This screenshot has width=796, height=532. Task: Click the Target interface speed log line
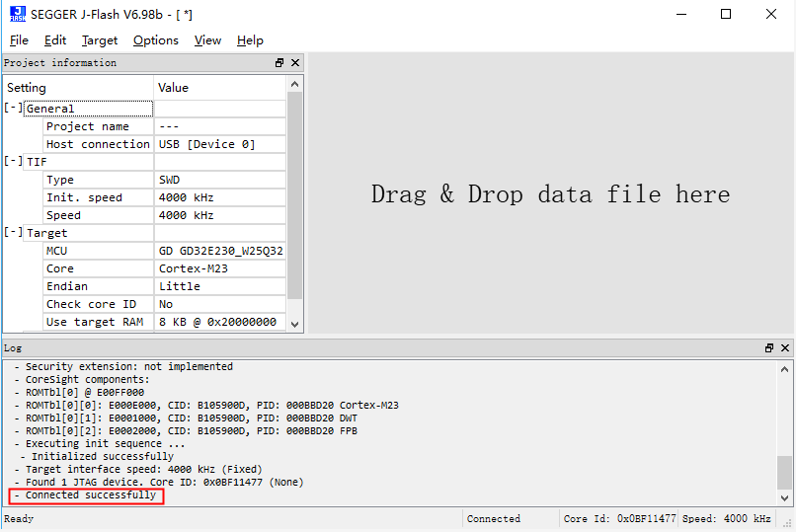(x=138, y=469)
